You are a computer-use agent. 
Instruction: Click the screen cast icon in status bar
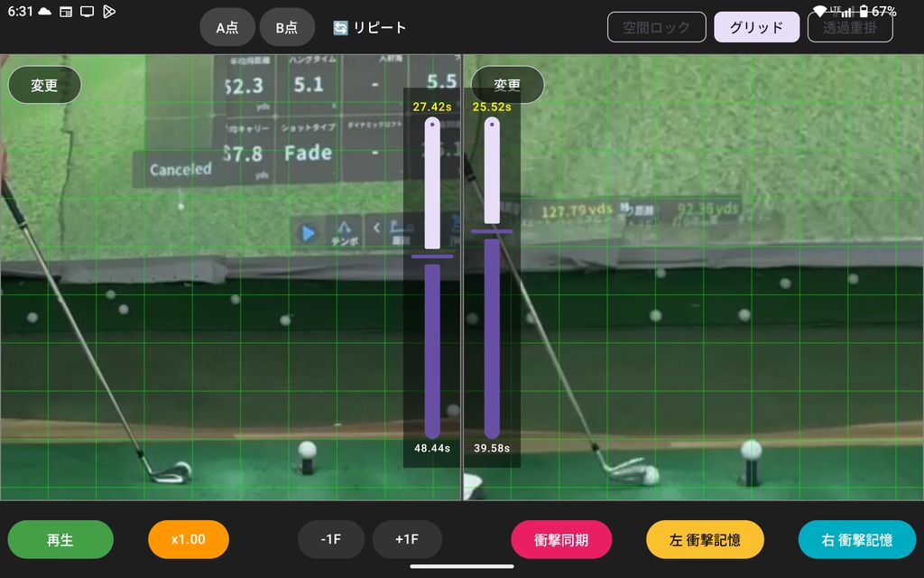(88, 11)
